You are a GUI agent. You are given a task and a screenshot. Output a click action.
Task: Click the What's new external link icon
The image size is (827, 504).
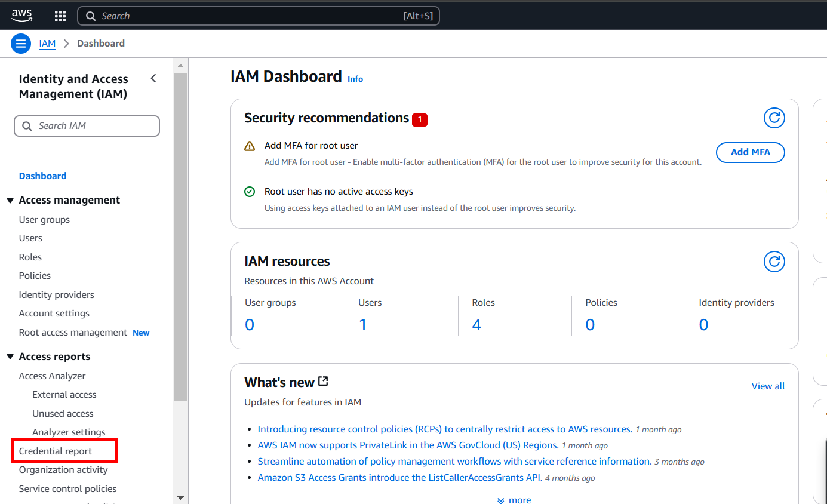click(323, 381)
